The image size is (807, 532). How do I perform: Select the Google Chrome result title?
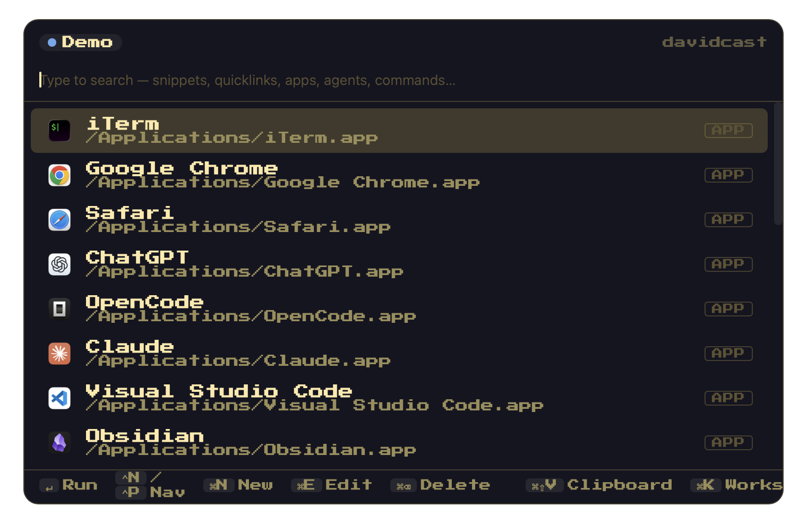(x=182, y=168)
